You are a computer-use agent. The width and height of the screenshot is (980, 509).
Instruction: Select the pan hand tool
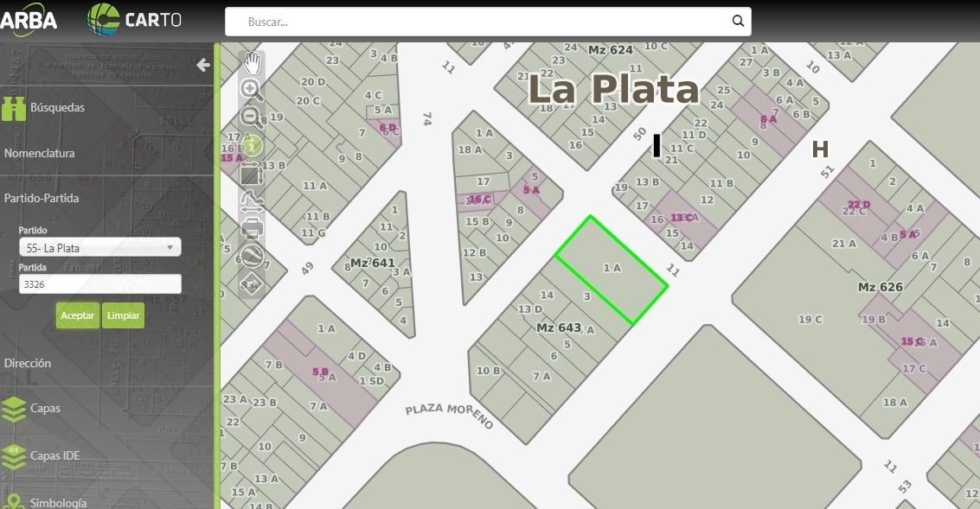click(x=252, y=62)
